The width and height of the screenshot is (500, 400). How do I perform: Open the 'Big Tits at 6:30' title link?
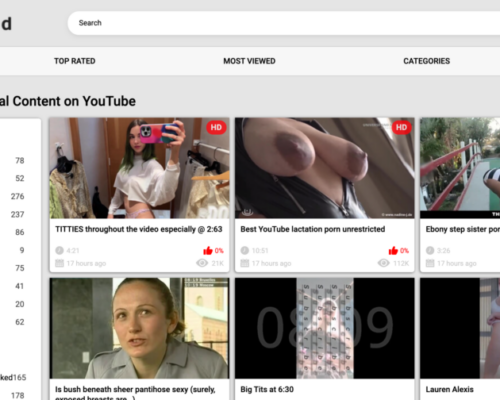267,389
